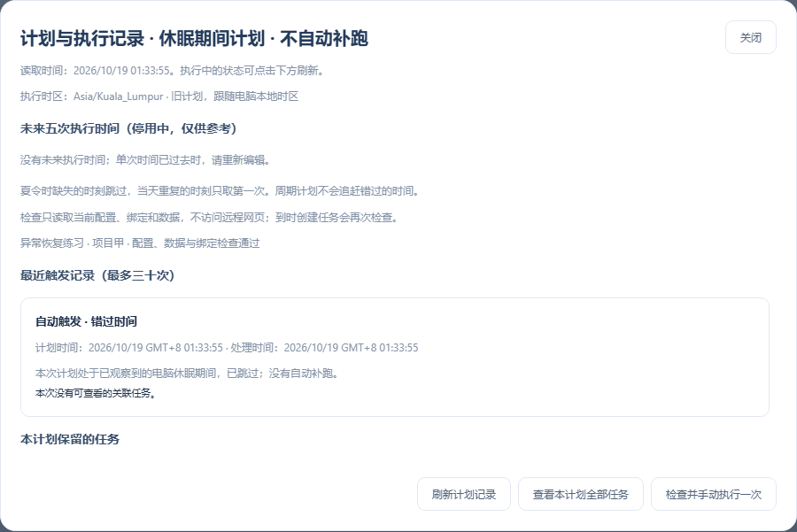Viewport: 797px width, 532px height.
Task: Select the 自动触发 · 错过时间 record title
Action: 86,321
